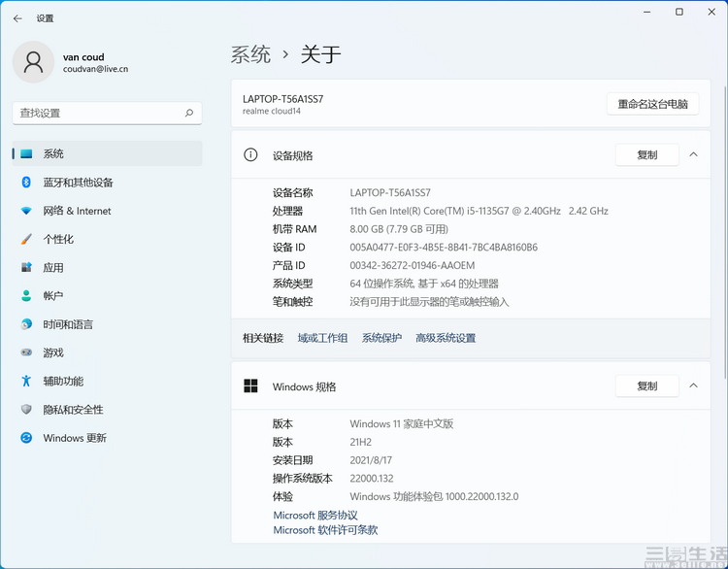Open Microsoft 软件许可条款 link

click(325, 530)
